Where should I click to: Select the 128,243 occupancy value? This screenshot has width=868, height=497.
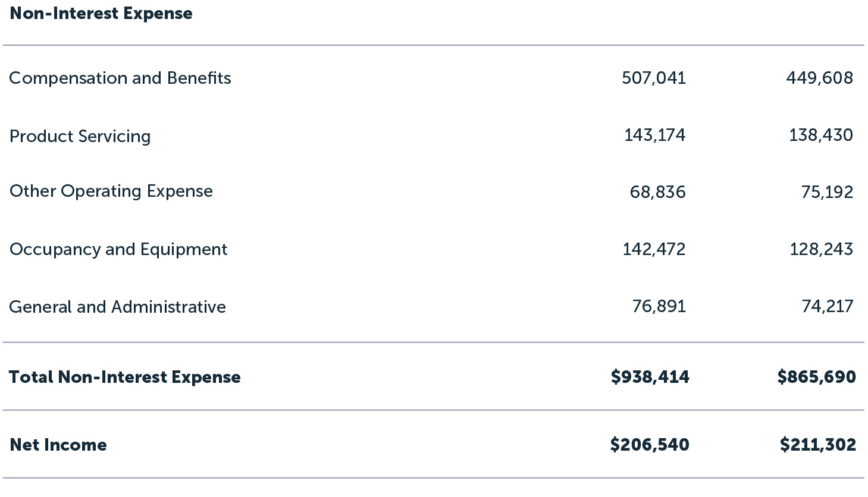click(x=821, y=249)
